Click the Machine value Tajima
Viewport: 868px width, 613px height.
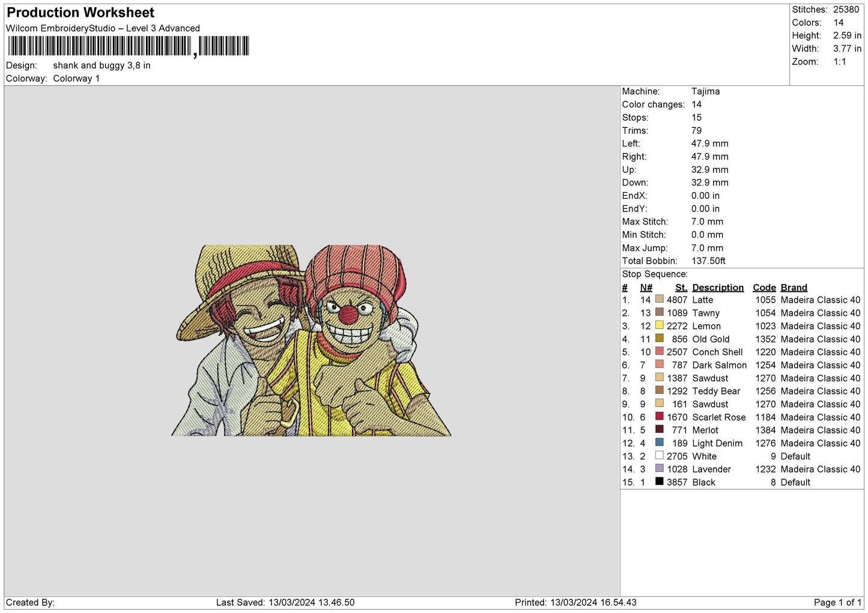coord(705,91)
